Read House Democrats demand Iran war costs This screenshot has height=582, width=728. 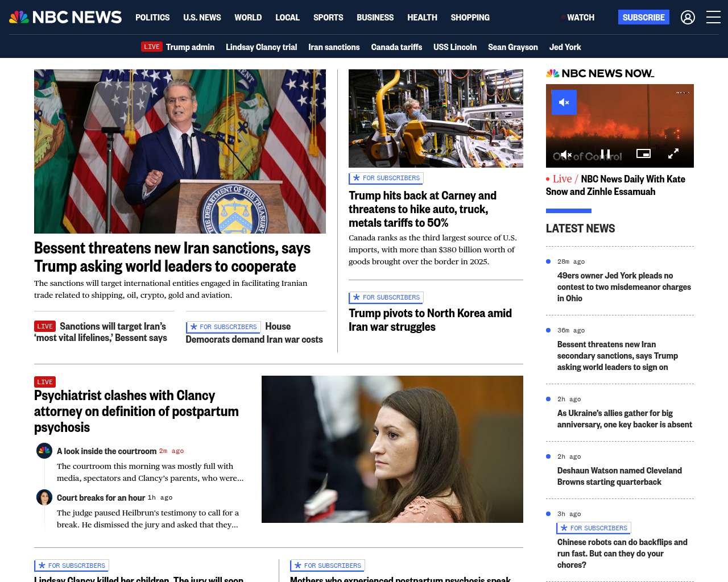point(254,333)
